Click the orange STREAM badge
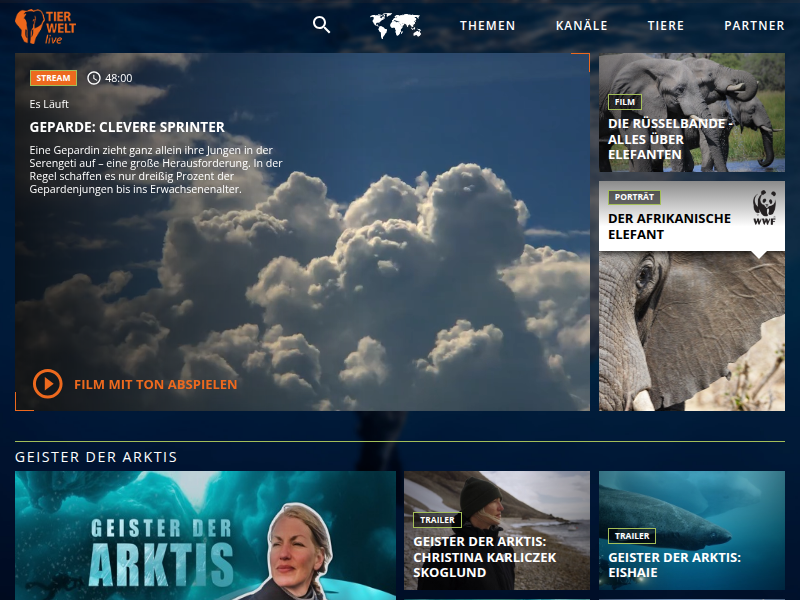This screenshot has height=600, width=800. click(53, 78)
